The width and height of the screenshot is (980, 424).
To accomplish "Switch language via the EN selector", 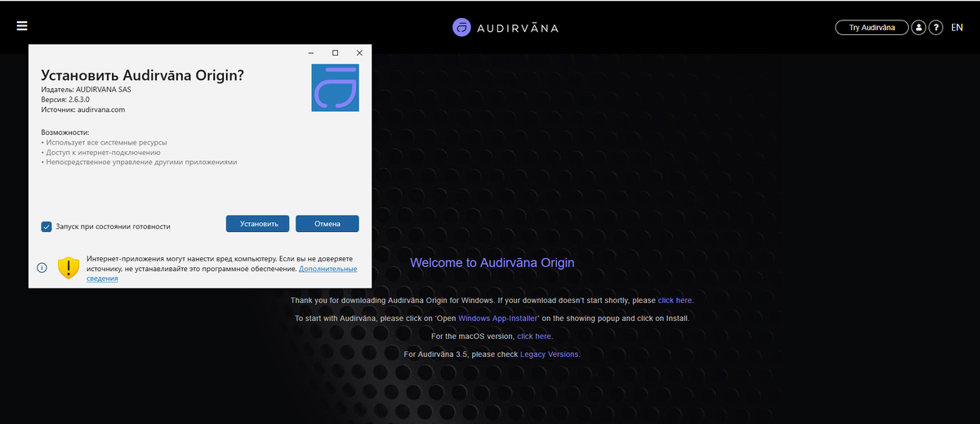I will pos(957,28).
